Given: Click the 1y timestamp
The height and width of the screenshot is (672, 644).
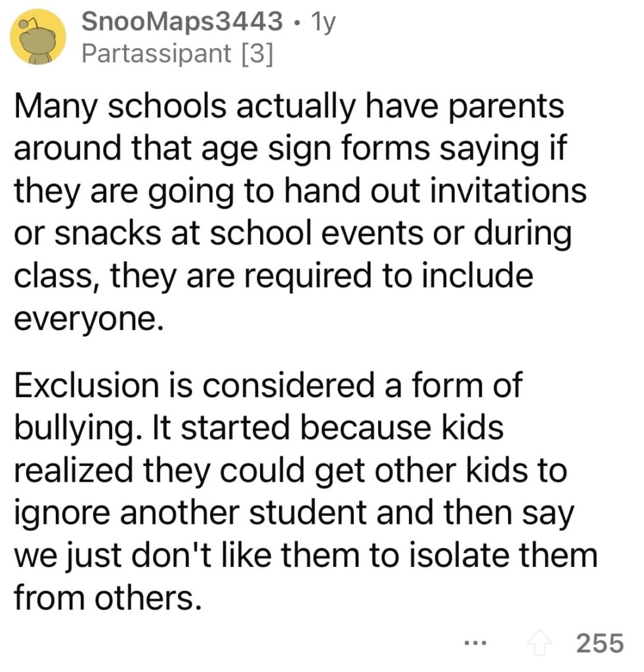Looking at the screenshot, I should click(x=323, y=22).
